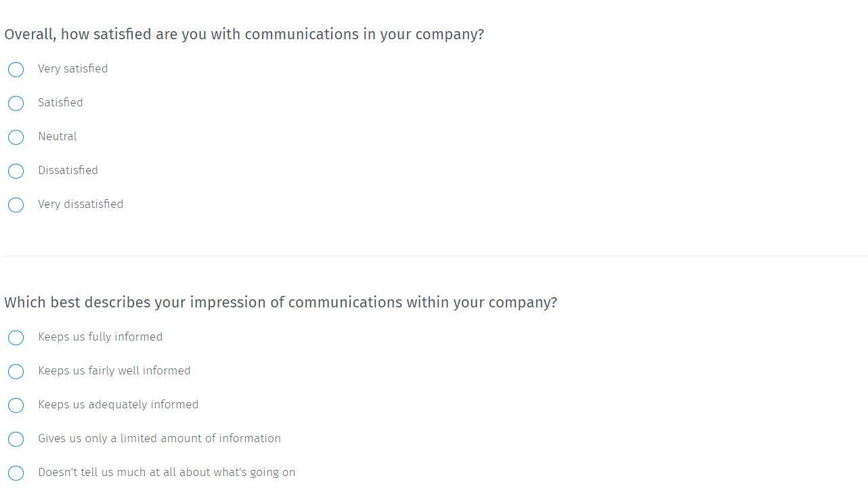
Task: Select the 'Dissatisfied' radio button
Action: pyautogui.click(x=16, y=171)
